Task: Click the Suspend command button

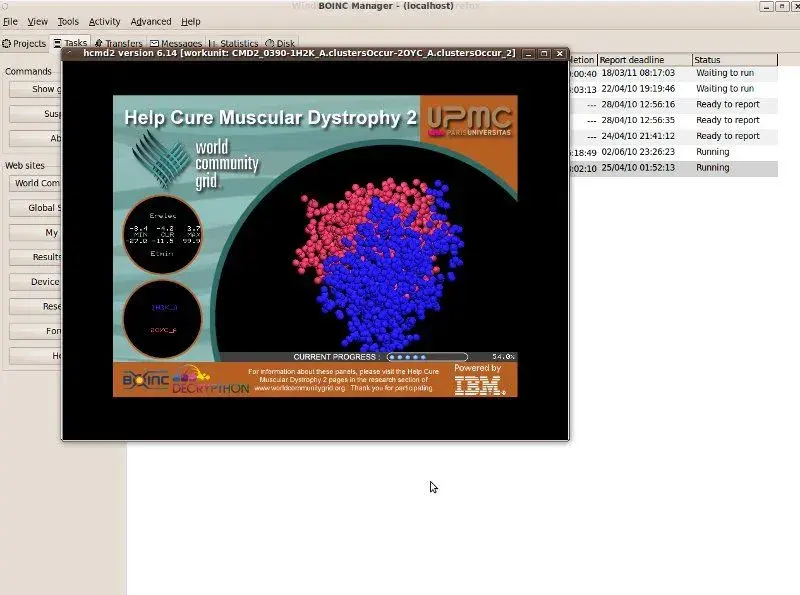Action: [35, 113]
